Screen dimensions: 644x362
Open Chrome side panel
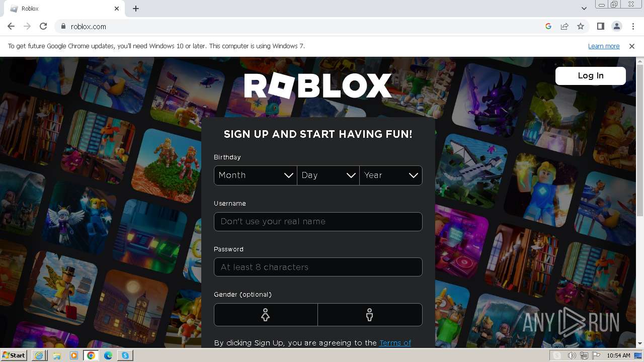coord(600,26)
